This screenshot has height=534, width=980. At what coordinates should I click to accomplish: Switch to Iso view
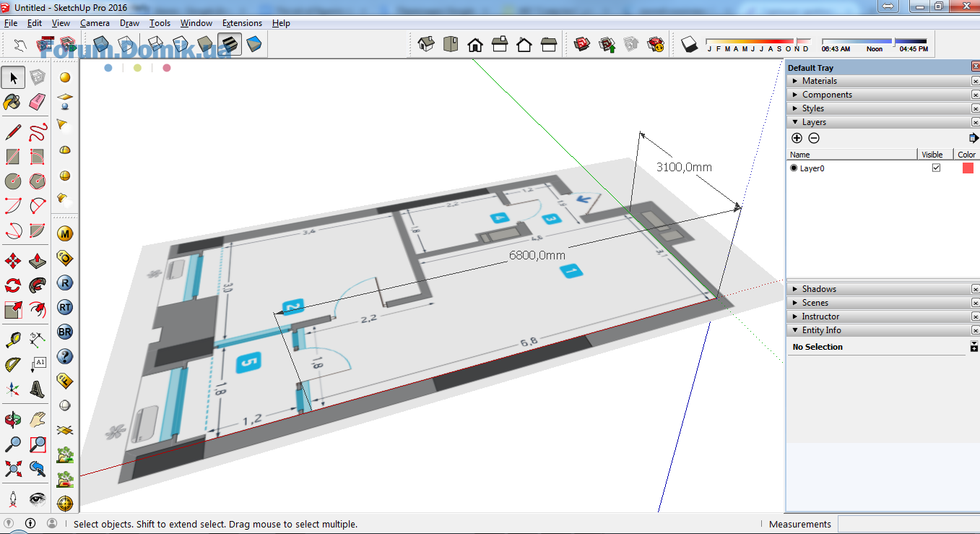[x=426, y=44]
